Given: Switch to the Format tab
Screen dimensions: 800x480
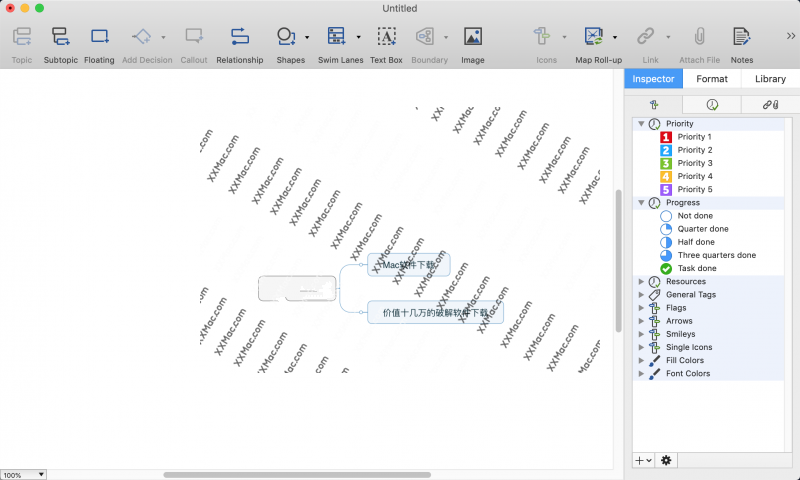Looking at the screenshot, I should (712, 79).
